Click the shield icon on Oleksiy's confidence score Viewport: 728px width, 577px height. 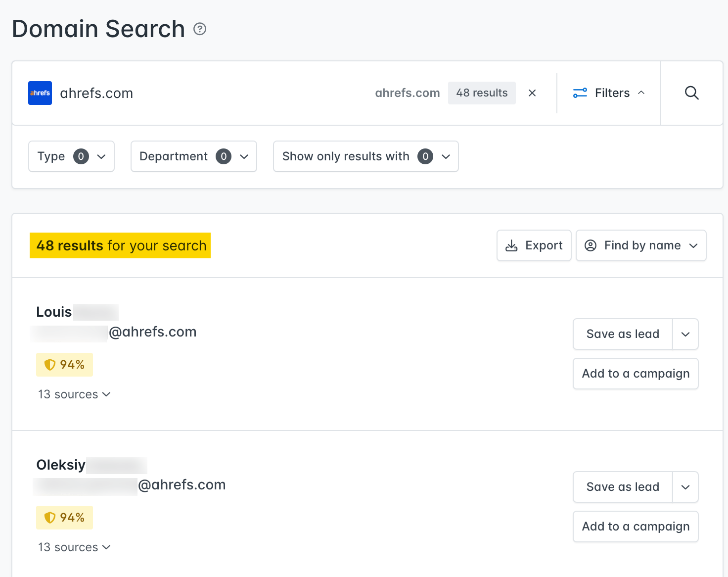50,517
